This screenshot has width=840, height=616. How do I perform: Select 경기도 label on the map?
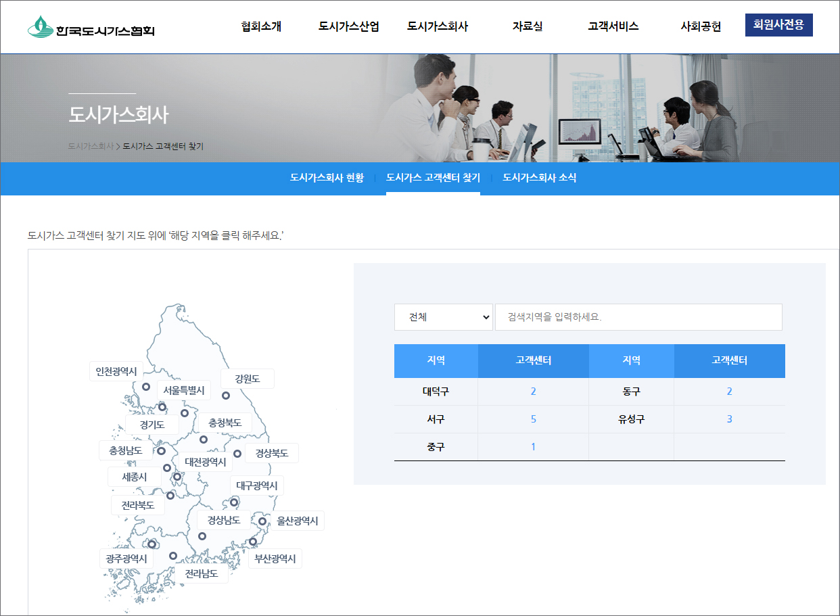tap(152, 425)
